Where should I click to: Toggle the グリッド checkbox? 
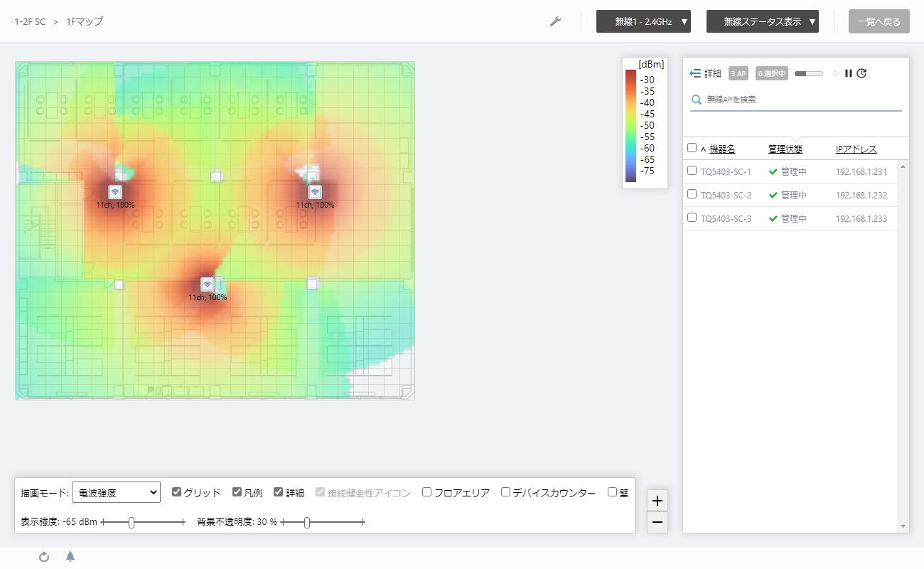177,491
